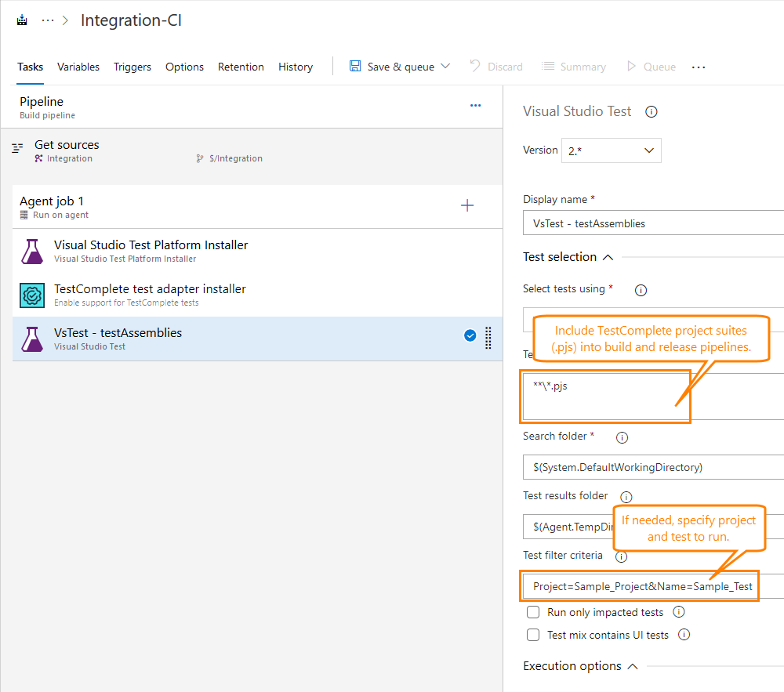784x692 pixels.
Task: Open the Pipeline ellipsis menu
Action: coord(475,105)
